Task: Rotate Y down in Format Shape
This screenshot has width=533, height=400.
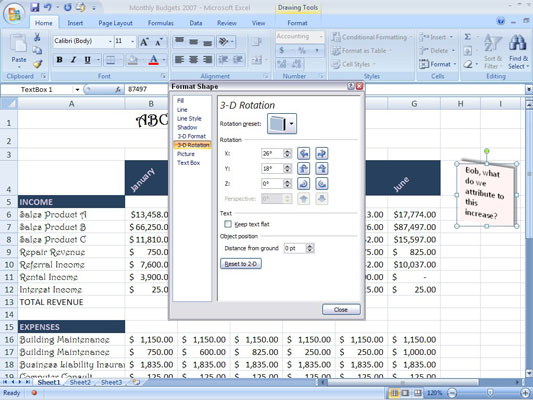Action: [x=322, y=168]
